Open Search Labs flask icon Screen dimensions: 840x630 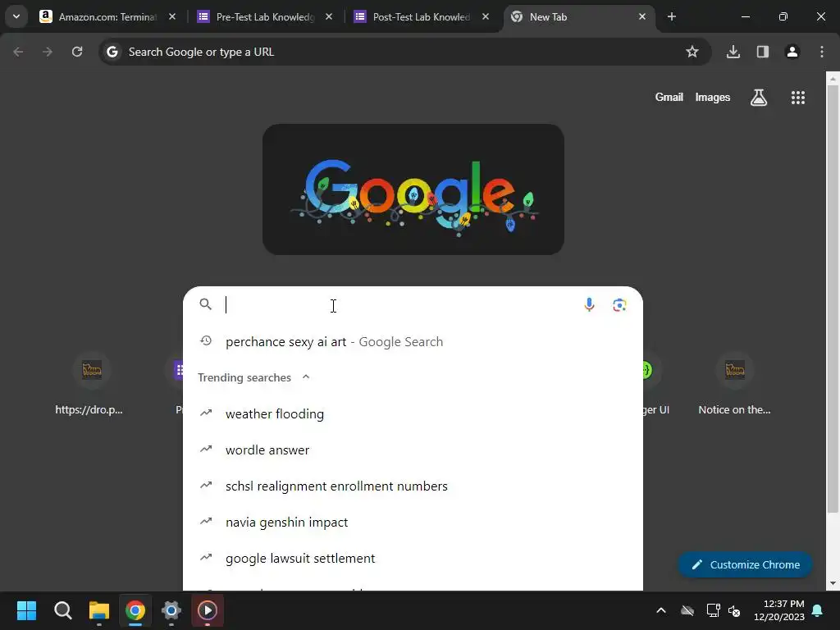[x=759, y=98]
